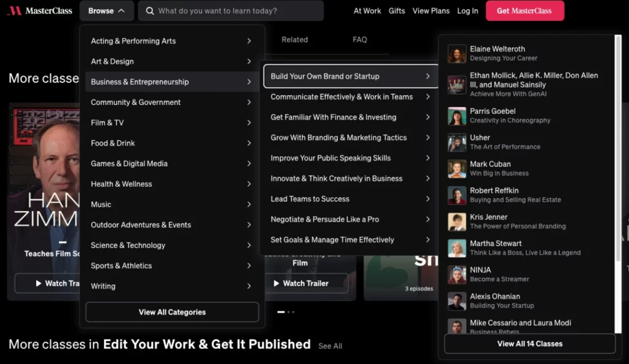The height and width of the screenshot is (364, 629).
Task: Collapse the Browse dropdown menu
Action: pos(106,11)
